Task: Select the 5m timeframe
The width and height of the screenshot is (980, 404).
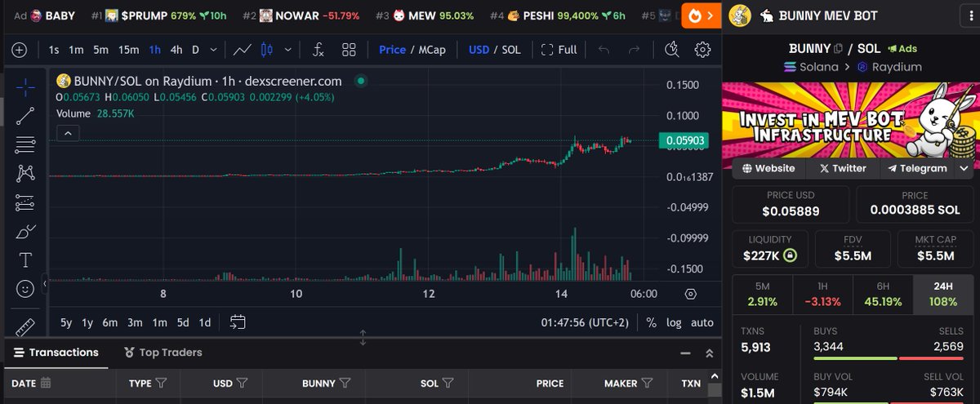Action: click(100, 50)
